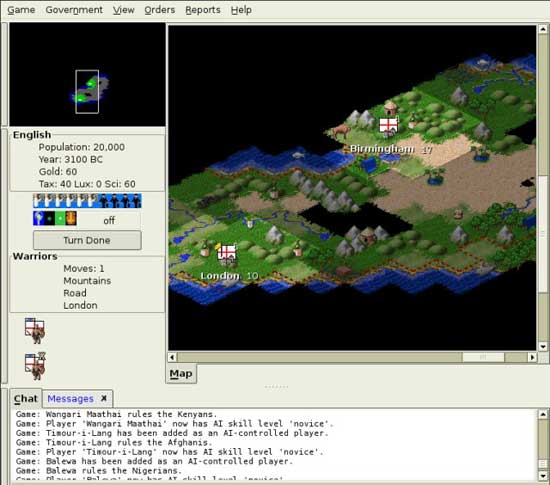The width and height of the screenshot is (550, 485).
Task: Click the 'Wangari Maathai rules the Kenyans' message
Action: click(116, 415)
